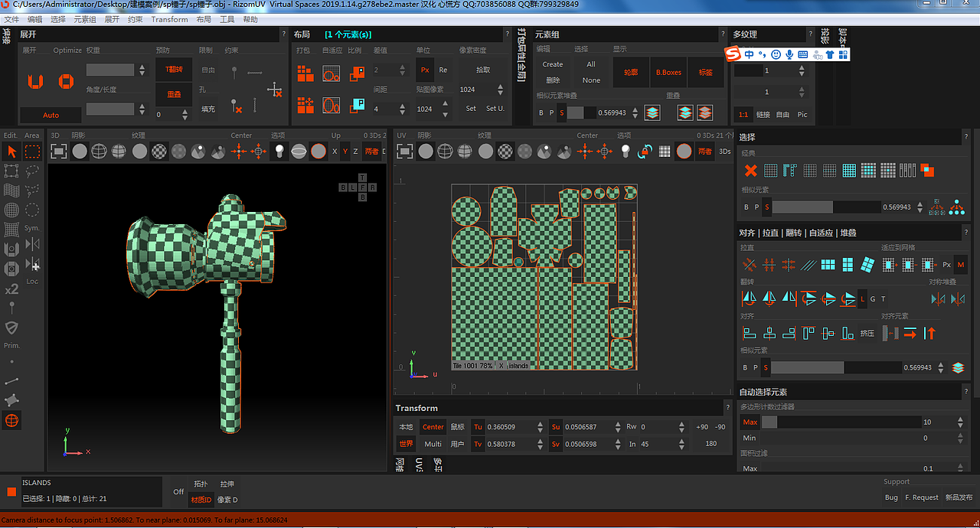Image resolution: width=980 pixels, height=528 pixels.
Task: Click the 角度/长度 field stepper arrows
Action: 142,109
